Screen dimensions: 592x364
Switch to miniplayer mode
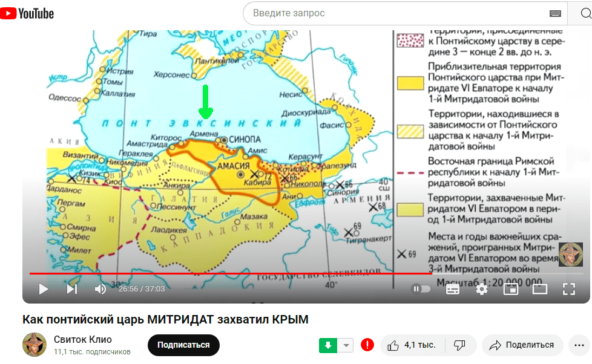(511, 289)
